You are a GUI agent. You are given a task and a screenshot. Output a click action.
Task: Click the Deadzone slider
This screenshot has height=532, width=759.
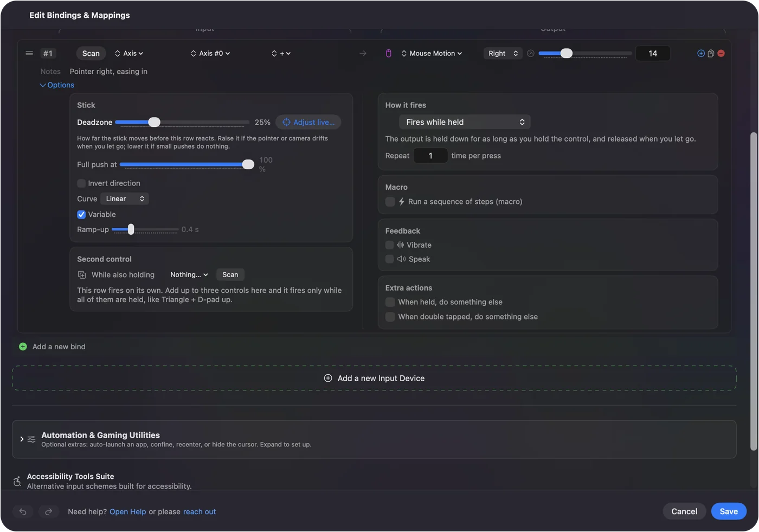tap(183, 122)
